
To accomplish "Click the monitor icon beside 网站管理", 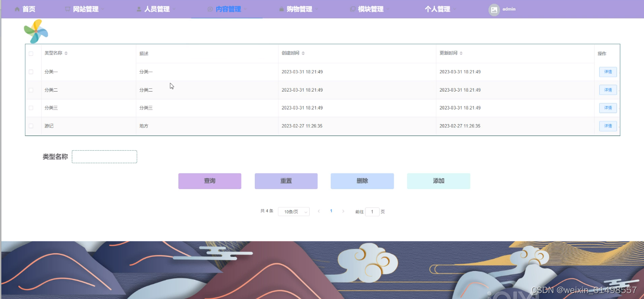I will [68, 9].
